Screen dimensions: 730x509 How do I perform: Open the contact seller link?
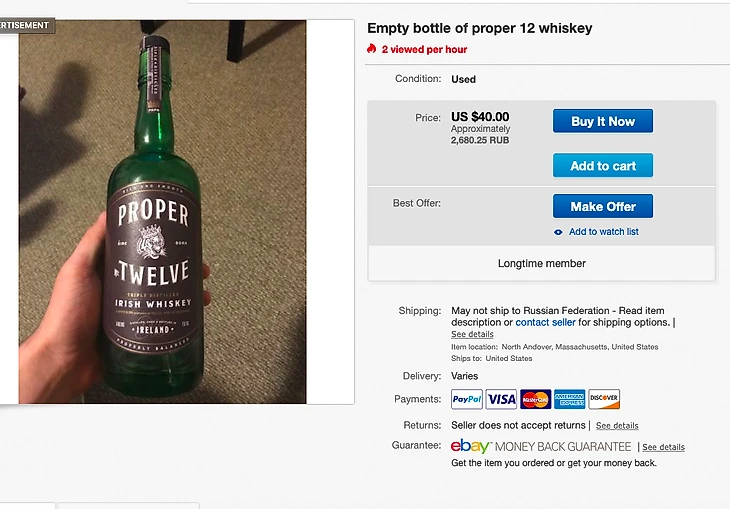[x=547, y=323]
